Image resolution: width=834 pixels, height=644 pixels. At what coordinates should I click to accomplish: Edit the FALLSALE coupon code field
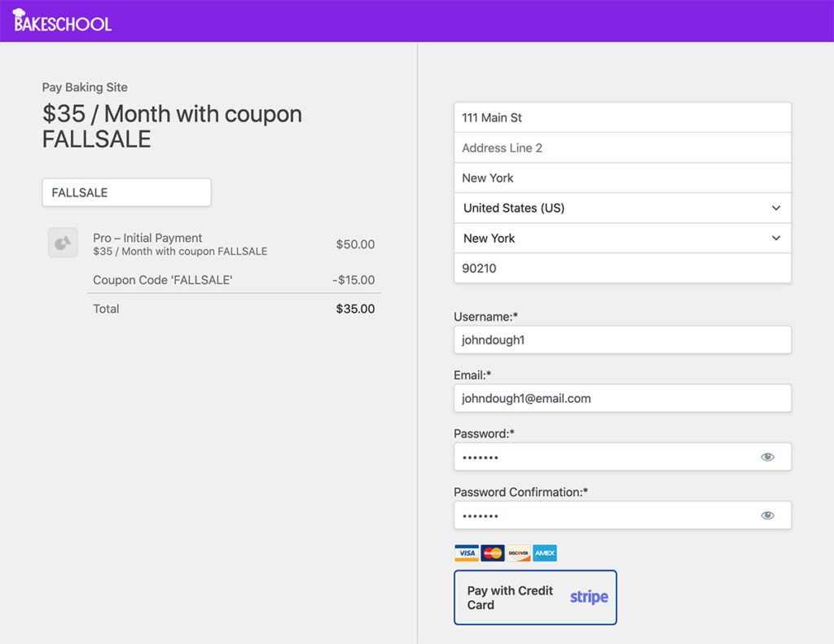pyautogui.click(x=126, y=193)
